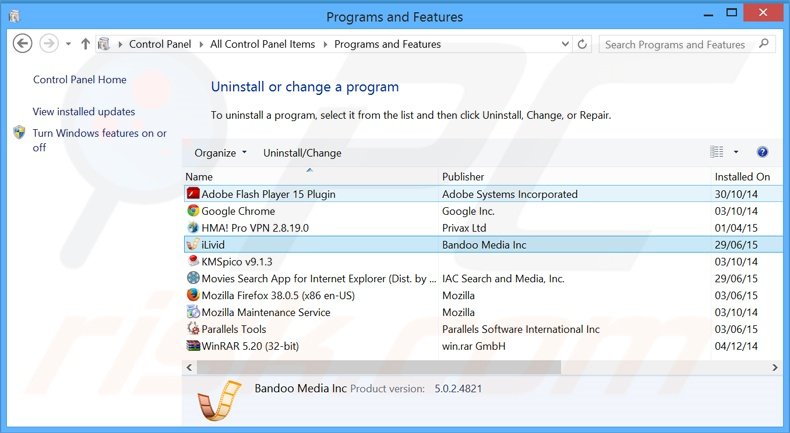Go up one folder level
The image size is (790, 433).
point(86,44)
